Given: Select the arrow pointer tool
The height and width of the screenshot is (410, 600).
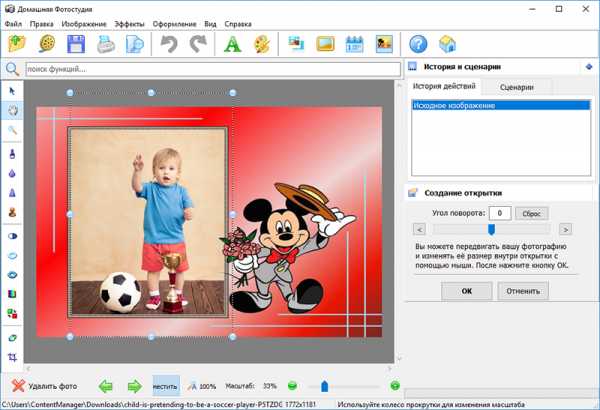Looking at the screenshot, I should pos(13,91).
